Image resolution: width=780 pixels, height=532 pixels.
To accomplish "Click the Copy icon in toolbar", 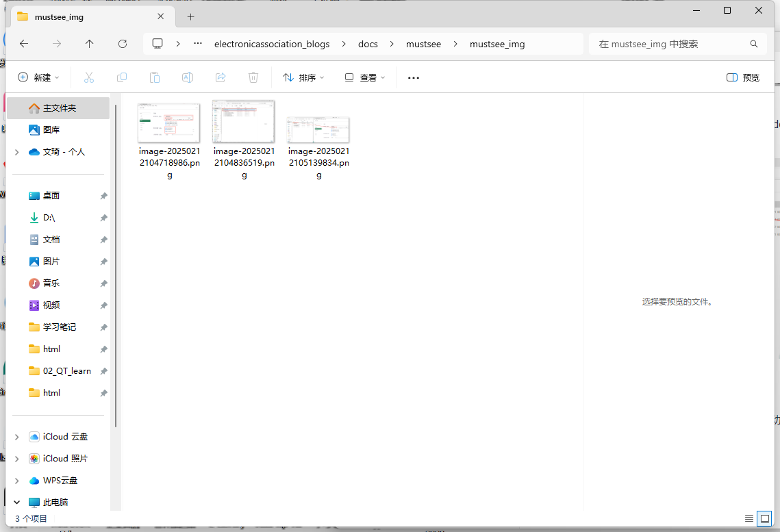I will click(122, 77).
